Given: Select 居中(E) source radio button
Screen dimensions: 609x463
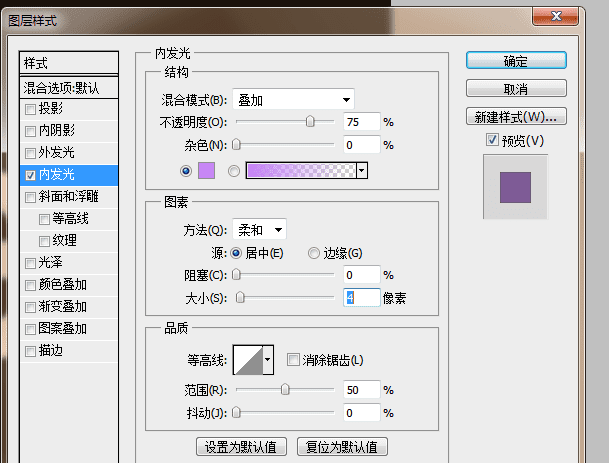Looking at the screenshot, I should click(x=236, y=253).
